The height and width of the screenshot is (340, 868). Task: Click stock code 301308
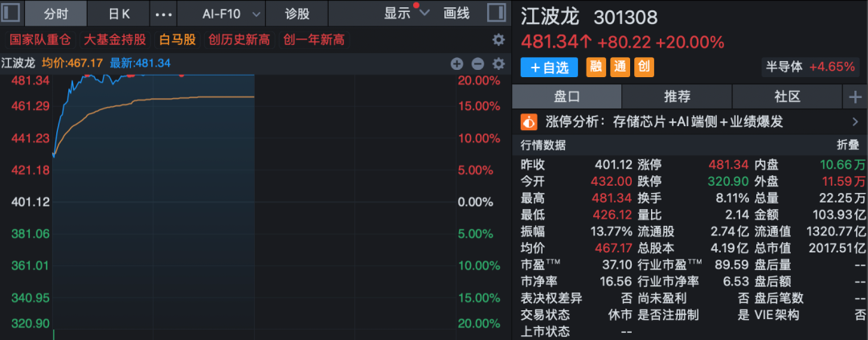[x=625, y=18]
